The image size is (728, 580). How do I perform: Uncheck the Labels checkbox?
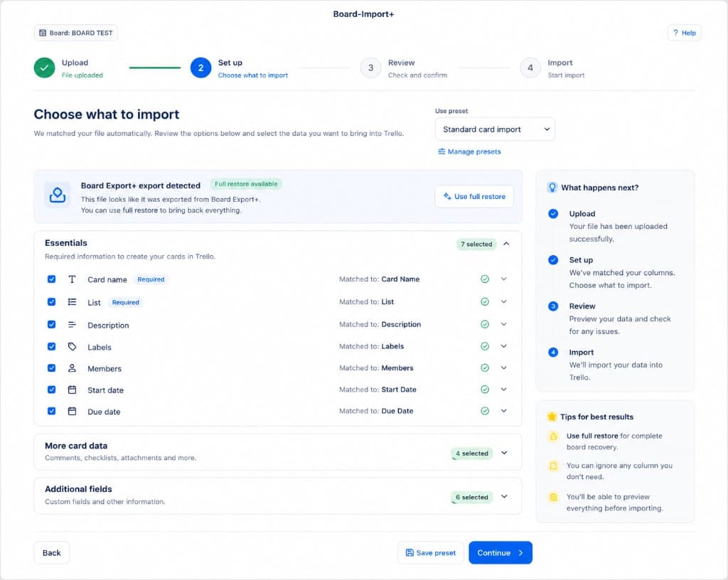51,347
